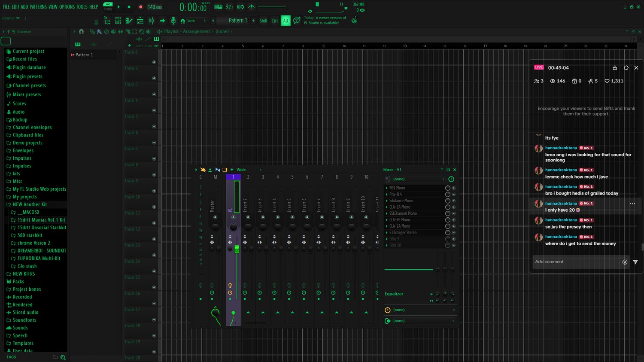Toggle the metronome icon in the top bar

click(x=252, y=7)
